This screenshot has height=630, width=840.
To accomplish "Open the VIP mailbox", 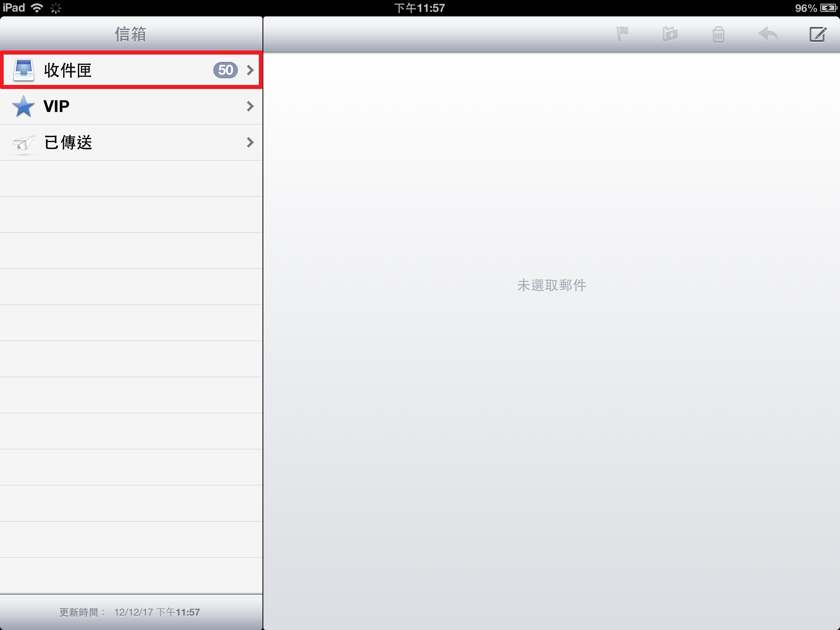I will 131,106.
